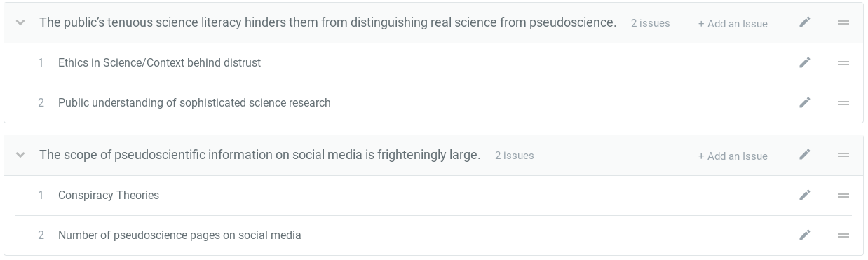The height and width of the screenshot is (260, 868).
Task: Click drag handle on Ethics in Science row
Action: point(843,62)
